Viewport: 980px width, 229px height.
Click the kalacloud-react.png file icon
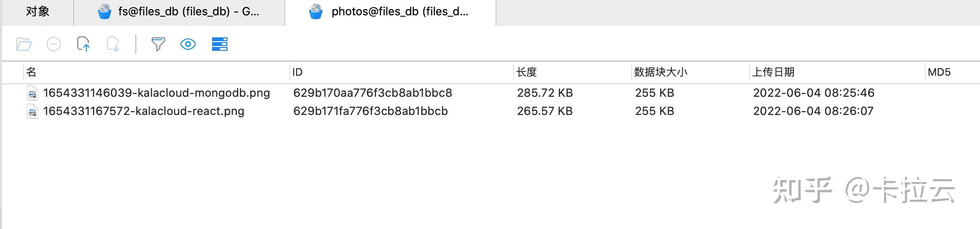click(32, 111)
